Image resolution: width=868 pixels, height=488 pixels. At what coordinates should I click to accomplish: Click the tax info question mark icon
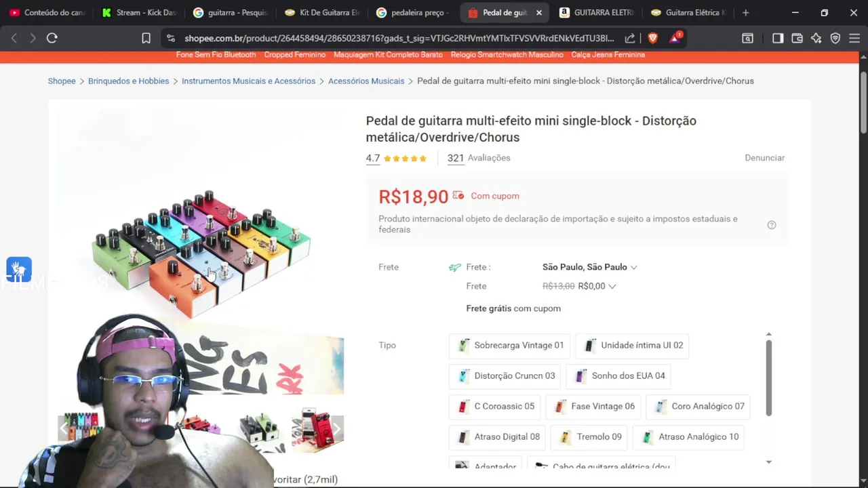point(772,225)
